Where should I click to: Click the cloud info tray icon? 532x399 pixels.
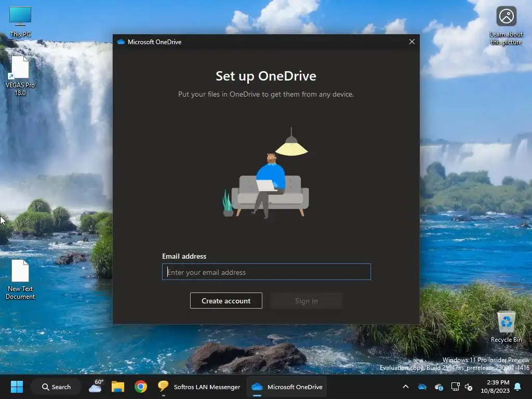pyautogui.click(x=438, y=387)
